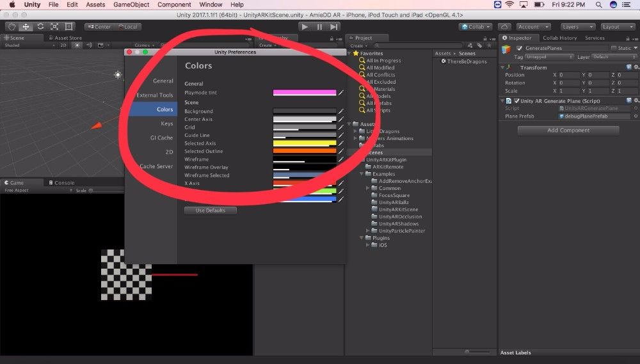This screenshot has height=364, width=640.
Task: Open the Layers dropdown in toolbar
Action: (x=577, y=26)
